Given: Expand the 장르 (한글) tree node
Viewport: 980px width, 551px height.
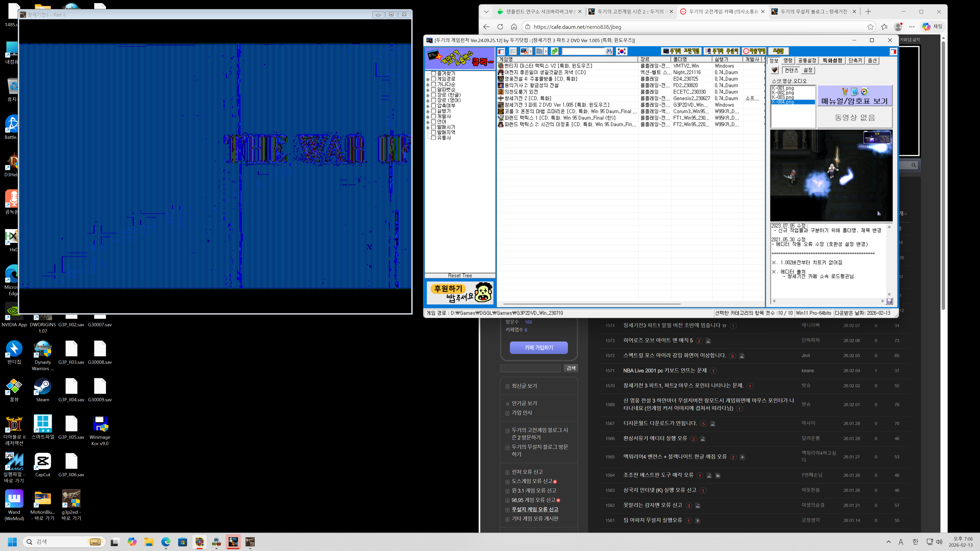Looking at the screenshot, I should [428, 95].
